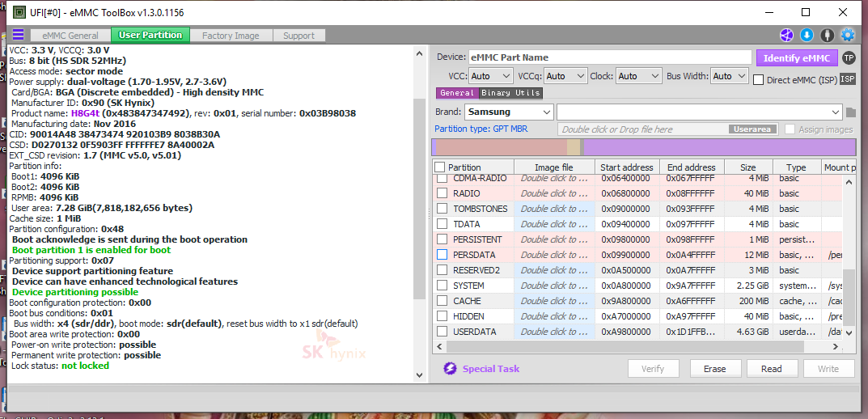This screenshot has width=868, height=419.
Task: Click the Start address column header
Action: coord(627,167)
